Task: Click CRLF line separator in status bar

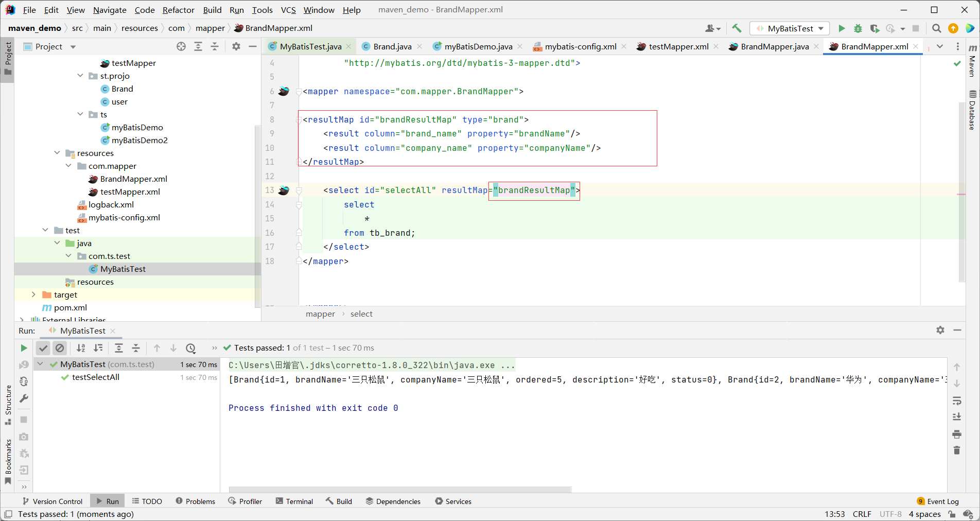Action: tap(862, 514)
